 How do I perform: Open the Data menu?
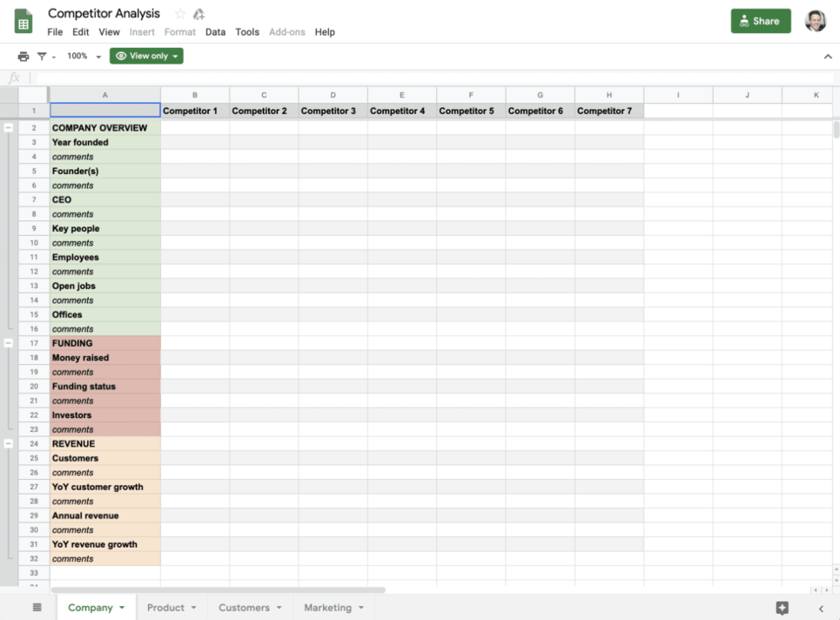[x=215, y=31]
